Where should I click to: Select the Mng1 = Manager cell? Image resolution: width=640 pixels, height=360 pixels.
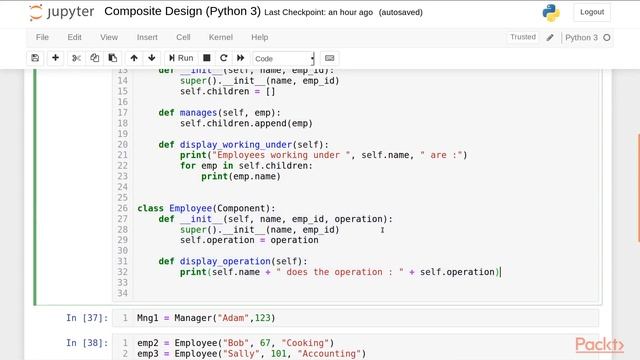[355, 318]
